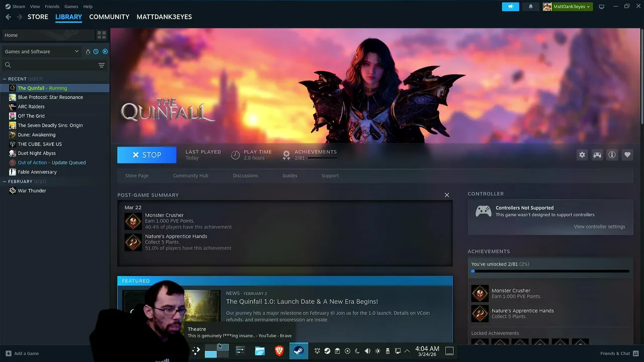Click the library search field
Screen dimensions: 644x362
(49, 65)
